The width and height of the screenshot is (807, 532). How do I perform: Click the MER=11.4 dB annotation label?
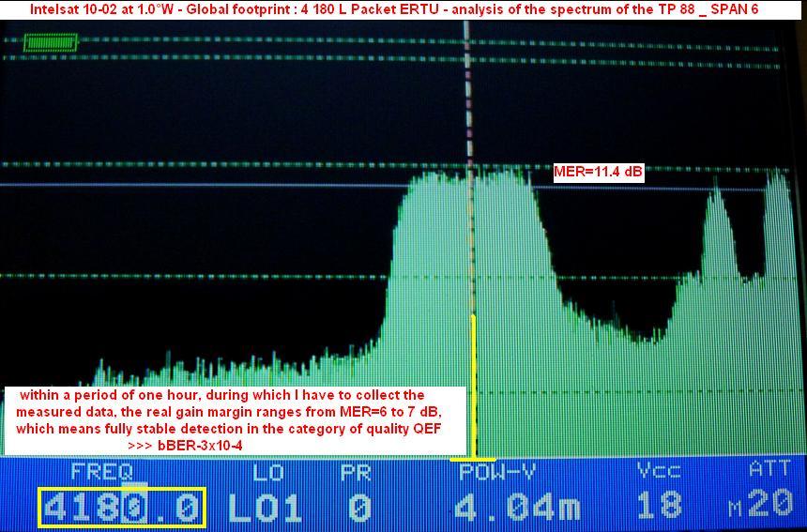tap(598, 173)
